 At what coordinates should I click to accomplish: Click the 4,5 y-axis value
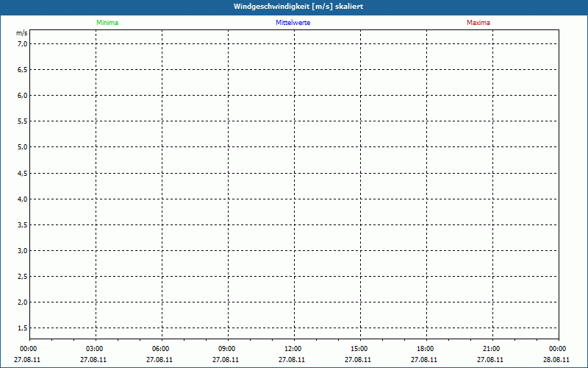pyautogui.click(x=23, y=174)
